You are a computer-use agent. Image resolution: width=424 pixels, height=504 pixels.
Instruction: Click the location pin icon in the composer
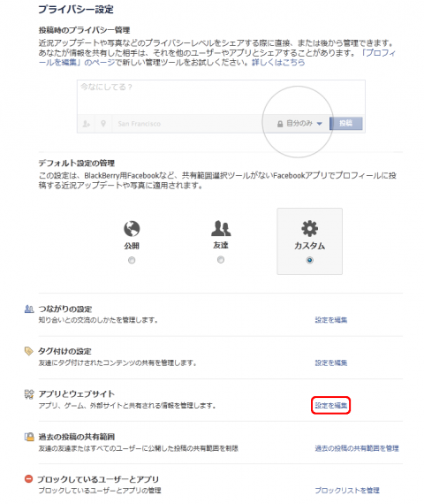pos(103,124)
